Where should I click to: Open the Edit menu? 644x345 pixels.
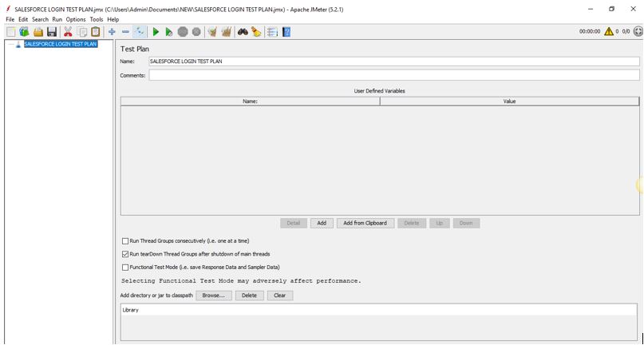tap(23, 19)
